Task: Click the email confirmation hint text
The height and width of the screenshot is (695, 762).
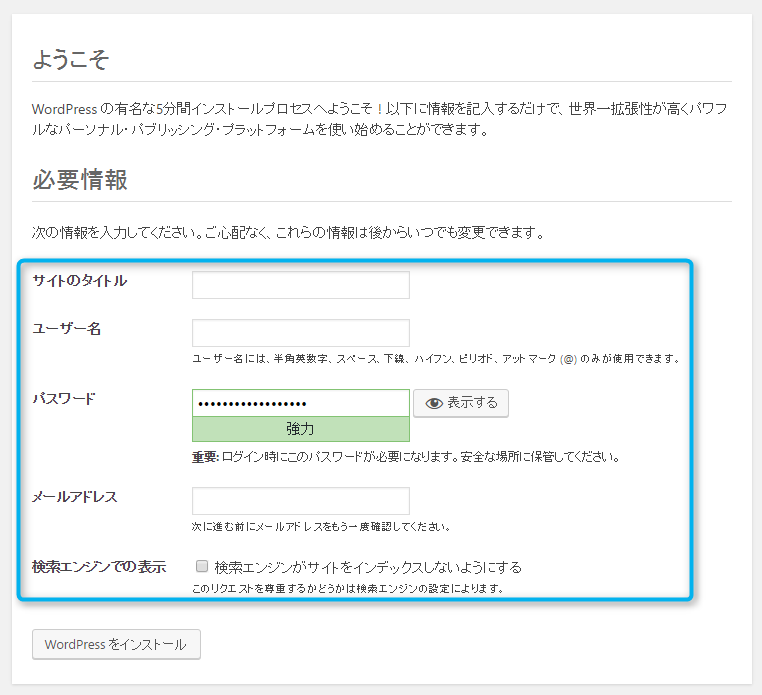Action: pos(321,526)
